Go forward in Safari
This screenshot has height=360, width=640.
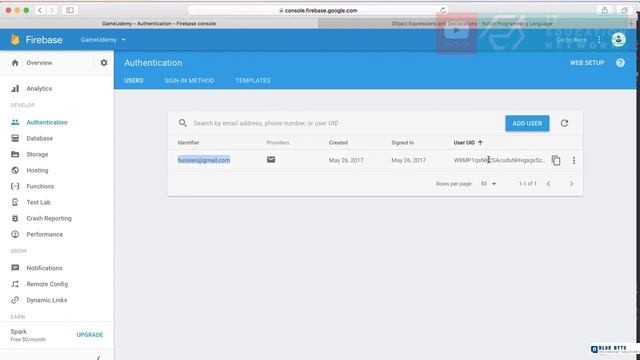click(52, 10)
